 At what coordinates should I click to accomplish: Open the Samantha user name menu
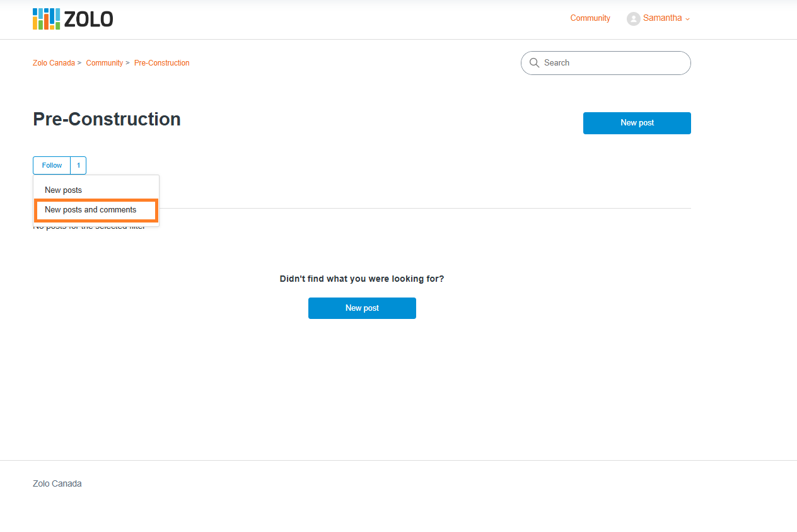662,18
